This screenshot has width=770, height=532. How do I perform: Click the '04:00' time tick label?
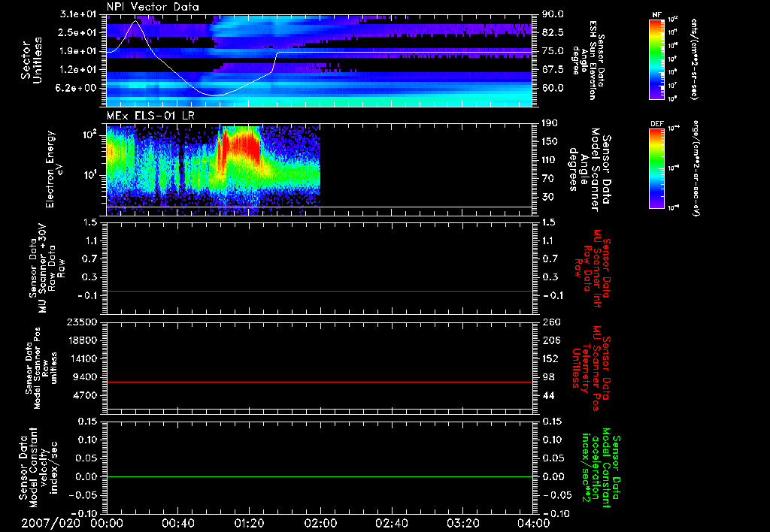534,523
